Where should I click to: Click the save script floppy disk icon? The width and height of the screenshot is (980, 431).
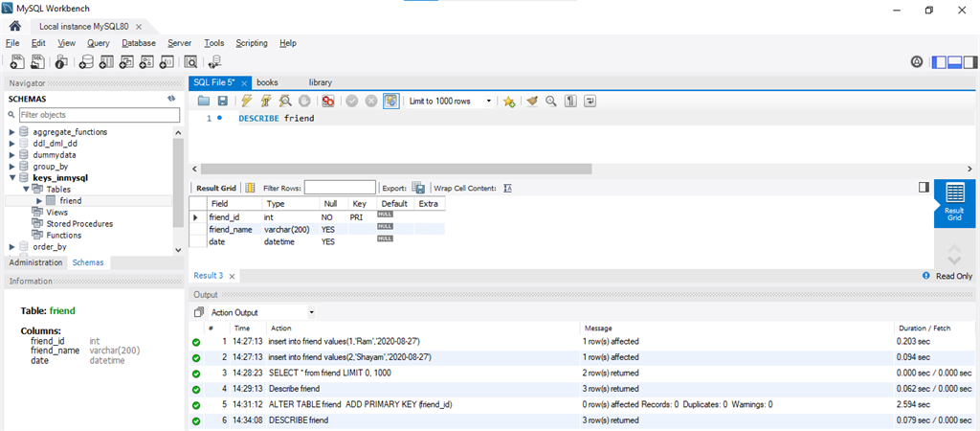coord(222,101)
